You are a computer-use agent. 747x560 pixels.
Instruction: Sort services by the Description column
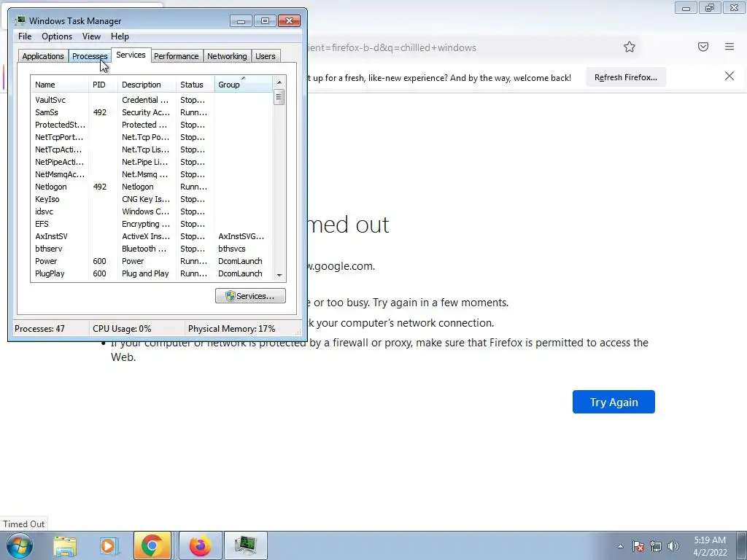point(147,85)
